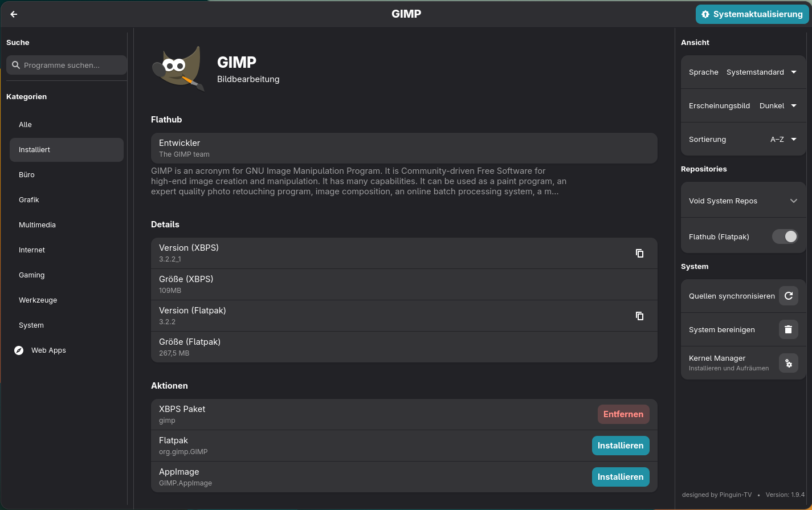Image resolution: width=812 pixels, height=510 pixels.
Task: Click the trash icon for System bereinigen
Action: coord(789,329)
